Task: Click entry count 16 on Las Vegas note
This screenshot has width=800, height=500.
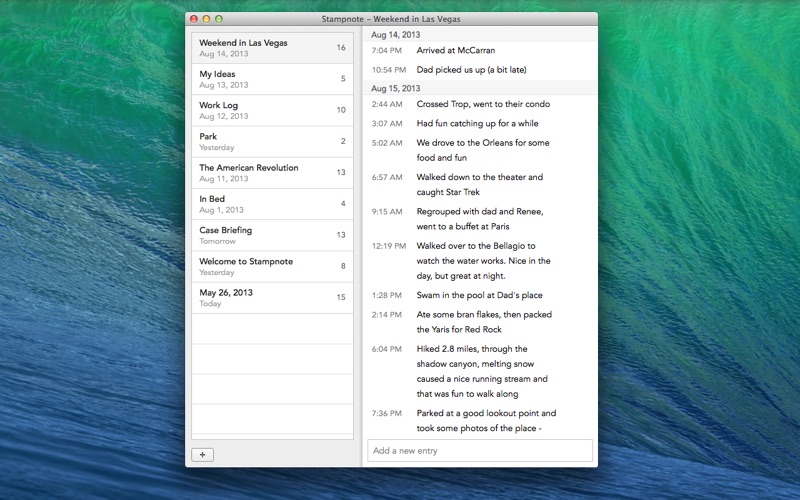Action: (341, 47)
